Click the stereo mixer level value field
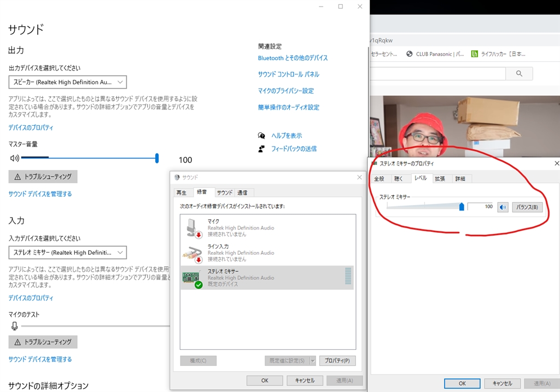The width and height of the screenshot is (560, 392). pyautogui.click(x=481, y=207)
